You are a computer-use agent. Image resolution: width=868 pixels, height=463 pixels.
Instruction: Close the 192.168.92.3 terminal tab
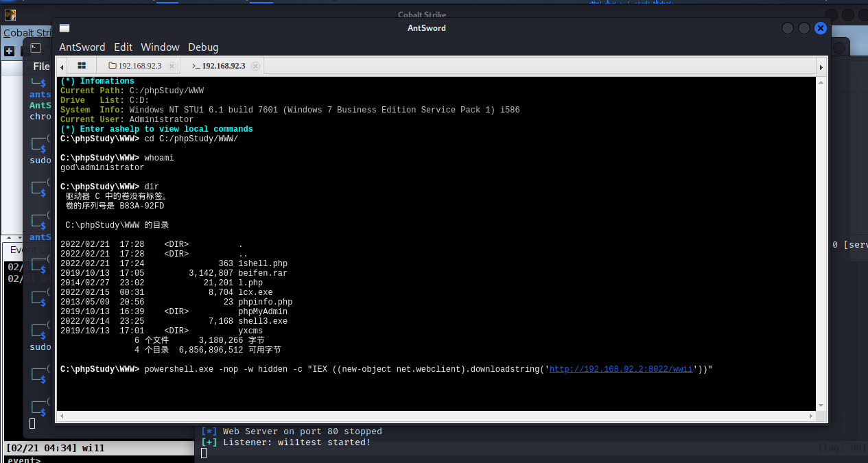pyautogui.click(x=256, y=66)
